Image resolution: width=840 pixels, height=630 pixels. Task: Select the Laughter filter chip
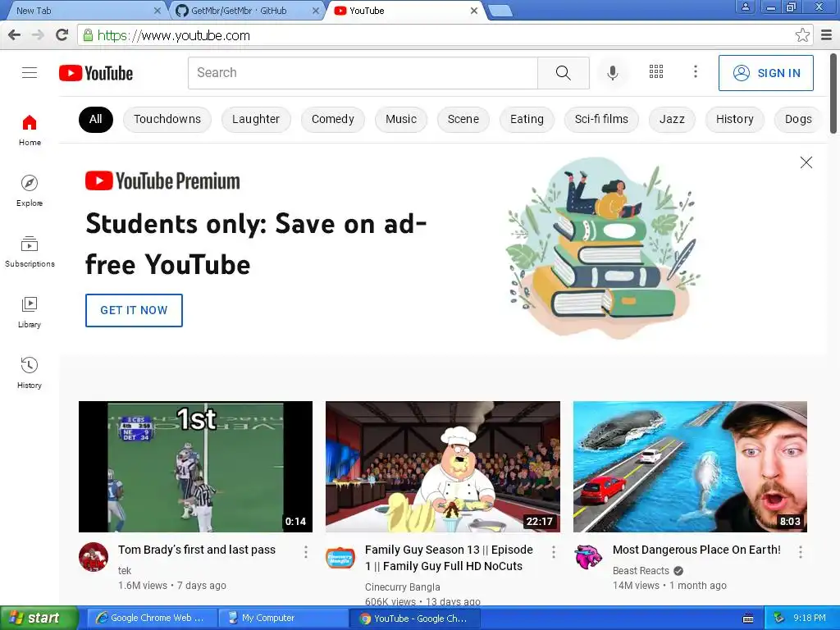(256, 119)
